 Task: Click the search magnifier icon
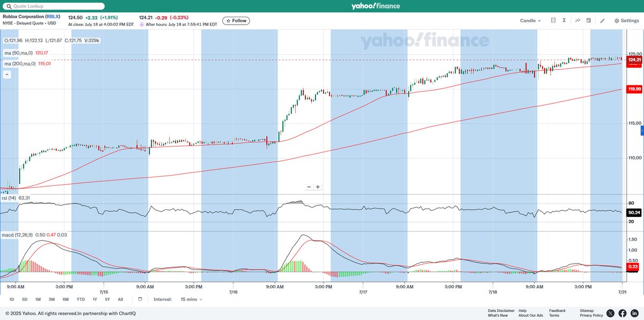pos(8,6)
